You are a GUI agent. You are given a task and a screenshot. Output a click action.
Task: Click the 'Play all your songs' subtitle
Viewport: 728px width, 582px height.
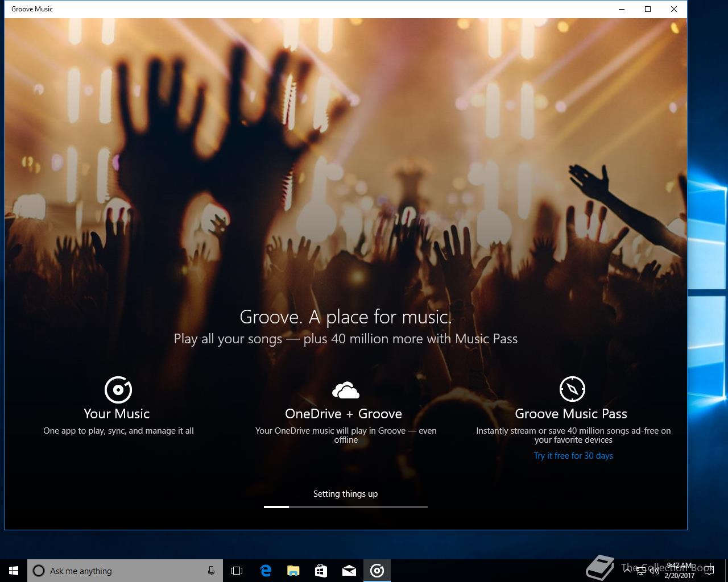click(346, 339)
